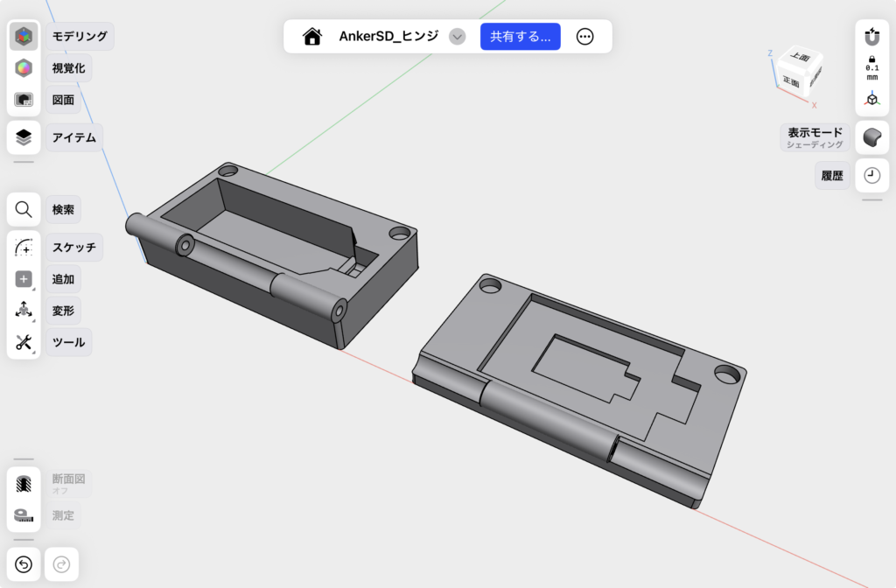This screenshot has width=896, height=588.
Task: Toggle the perspective/orthographic cube icon
Action: pyautogui.click(x=871, y=100)
